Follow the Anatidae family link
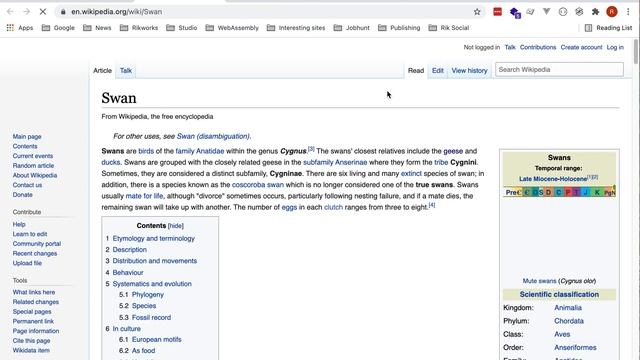 coord(210,151)
